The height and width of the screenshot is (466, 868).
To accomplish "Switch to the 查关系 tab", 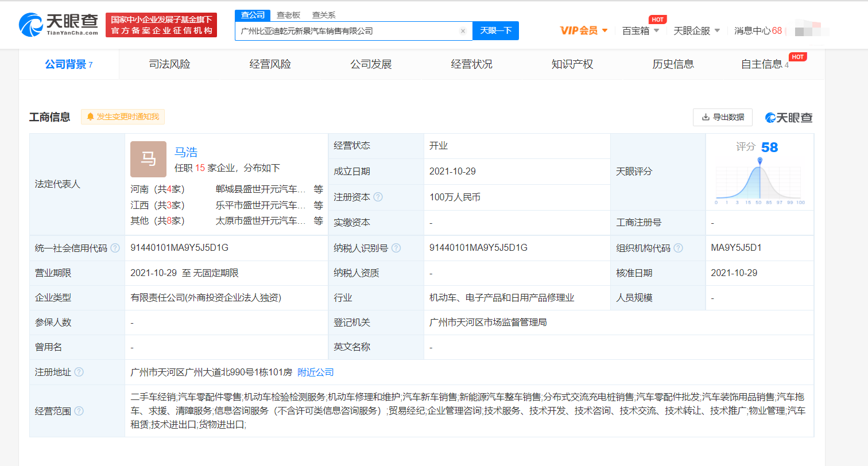I will (x=323, y=15).
